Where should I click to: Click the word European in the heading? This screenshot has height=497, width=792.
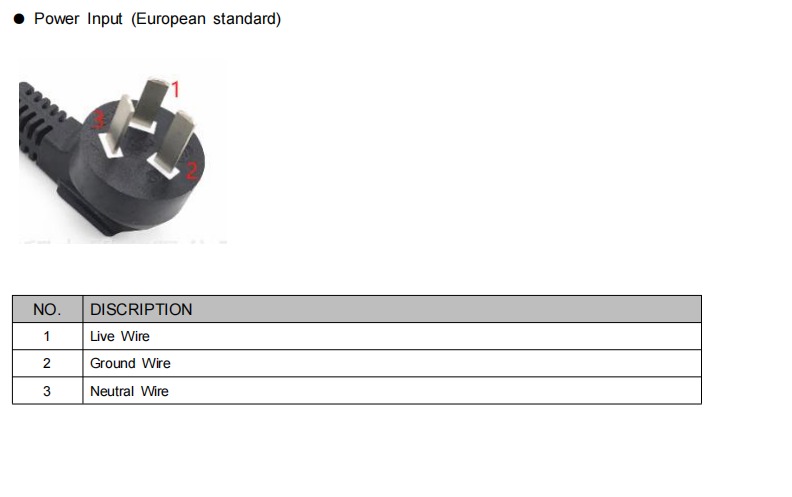coord(171,19)
